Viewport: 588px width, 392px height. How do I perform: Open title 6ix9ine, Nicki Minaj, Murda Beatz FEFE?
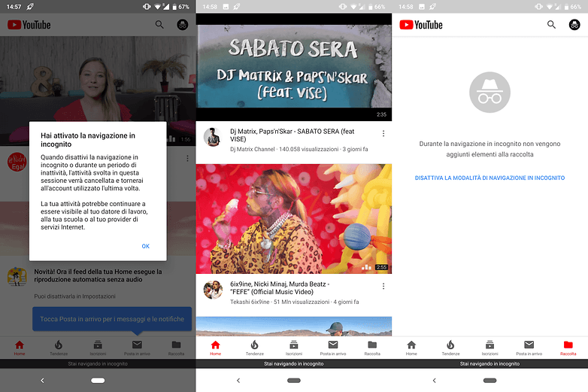pyautogui.click(x=280, y=288)
